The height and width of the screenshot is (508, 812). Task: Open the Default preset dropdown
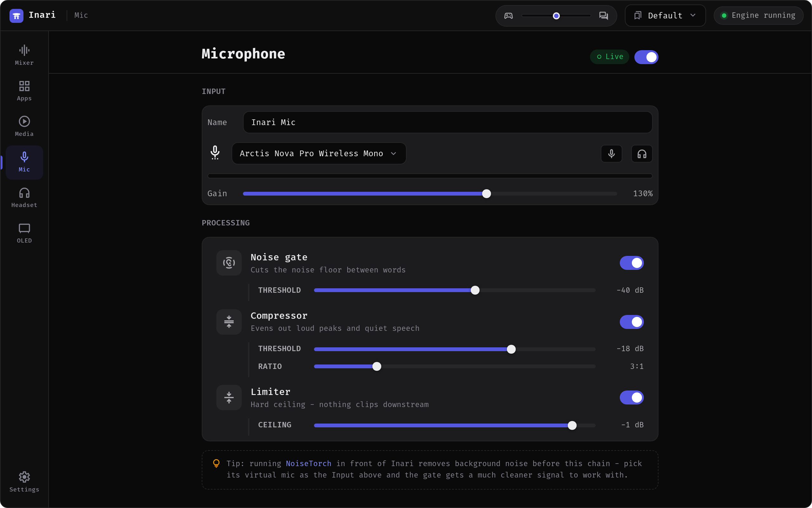665,16
